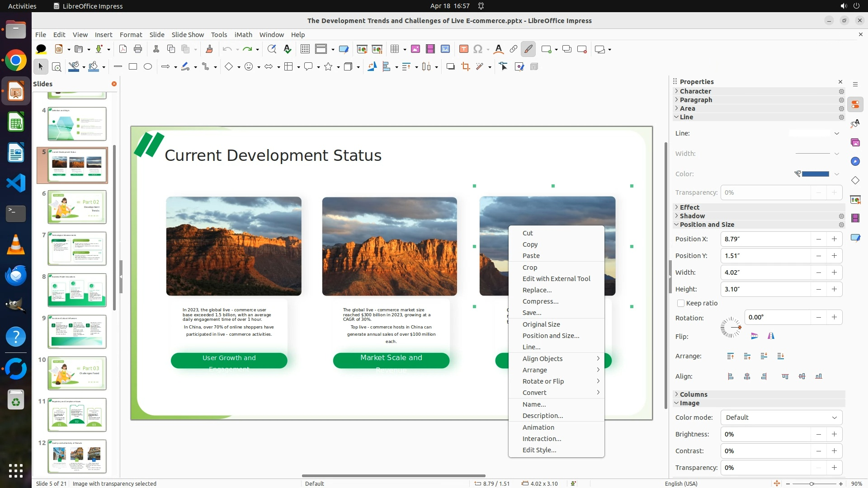
Task: Click the Insert Special Character icon
Action: (x=478, y=49)
